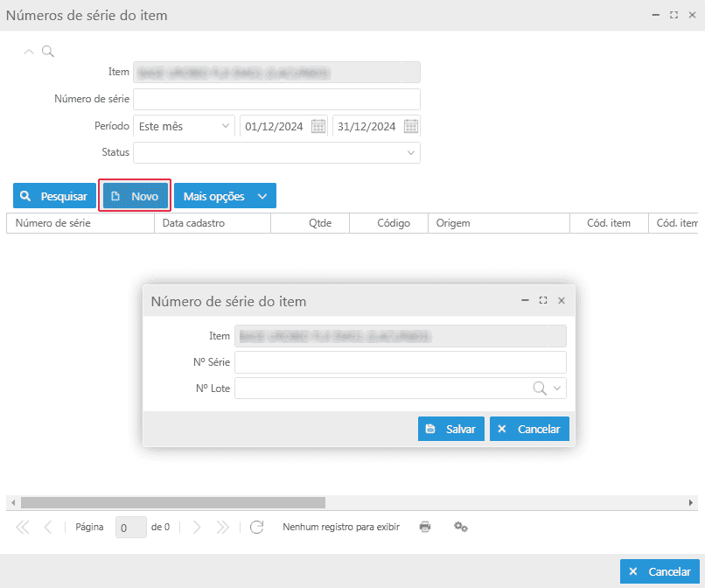
Task: Open the start date calendar picker
Action: 318,126
